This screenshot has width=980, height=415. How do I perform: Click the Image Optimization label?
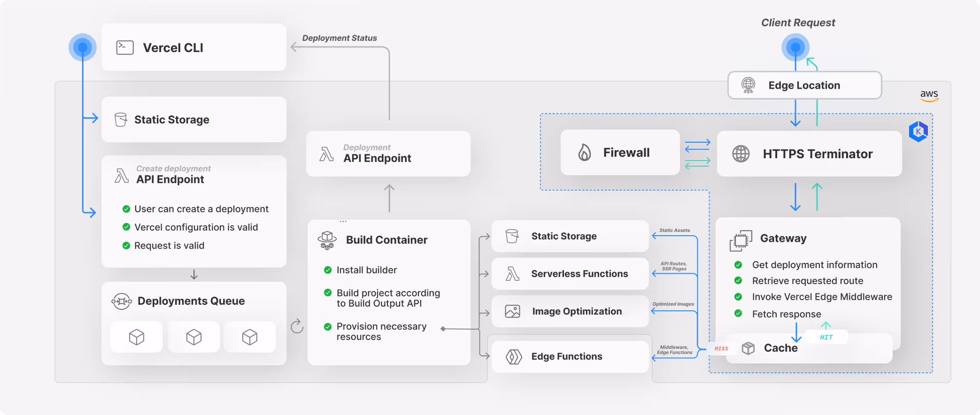[x=577, y=311]
